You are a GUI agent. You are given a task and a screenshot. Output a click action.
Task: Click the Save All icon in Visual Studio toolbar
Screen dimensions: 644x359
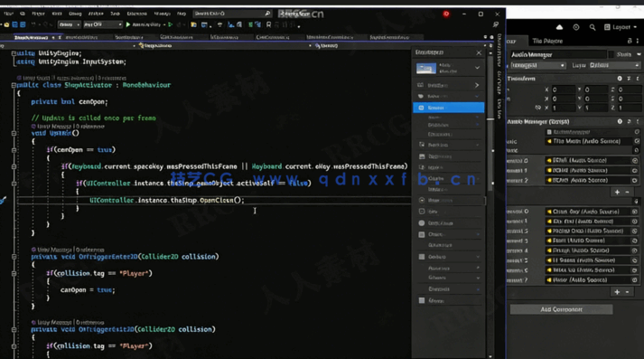(23, 24)
